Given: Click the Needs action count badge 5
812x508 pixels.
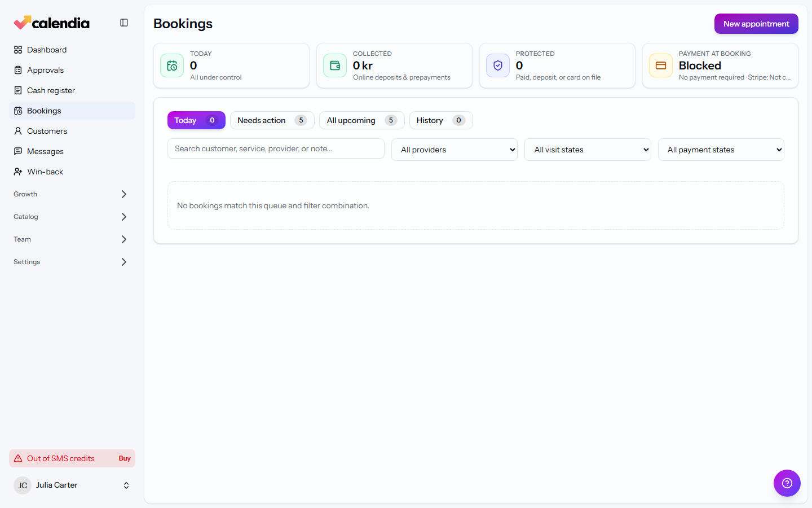Looking at the screenshot, I should coord(301,120).
